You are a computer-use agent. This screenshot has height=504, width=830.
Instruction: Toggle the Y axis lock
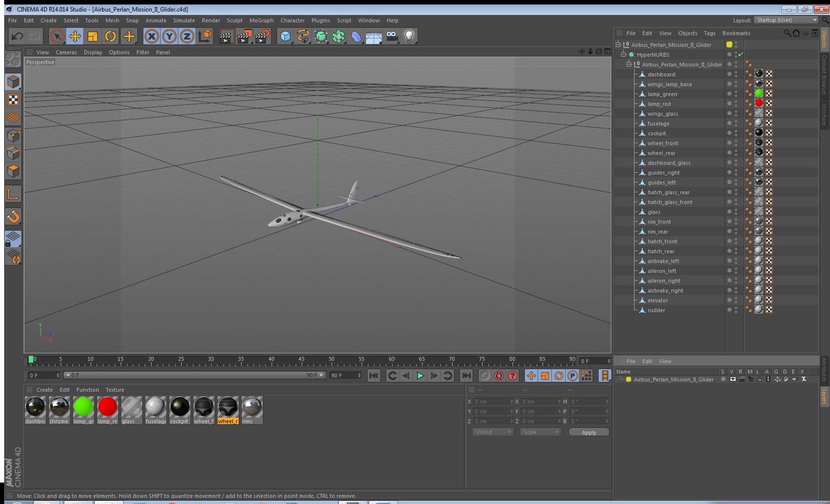169,36
